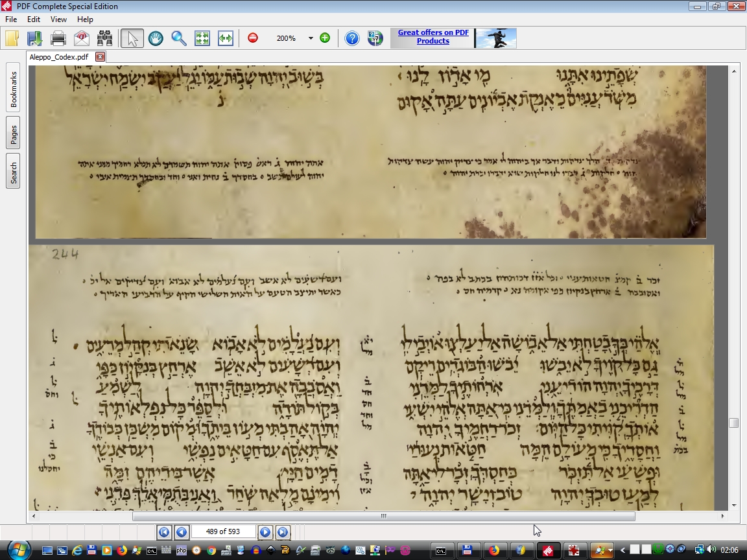Screen dimensions: 747x560
Task: Click the Open file folder icon
Action: pyautogui.click(x=12, y=38)
